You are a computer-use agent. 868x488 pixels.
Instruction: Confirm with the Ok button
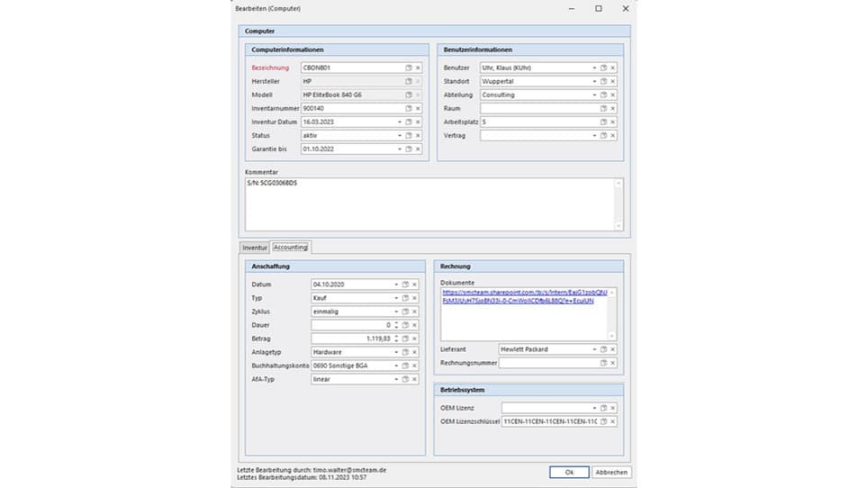coord(569,472)
